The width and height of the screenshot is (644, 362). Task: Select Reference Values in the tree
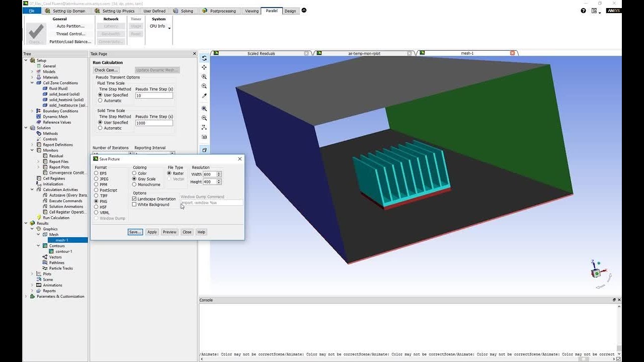coord(57,122)
